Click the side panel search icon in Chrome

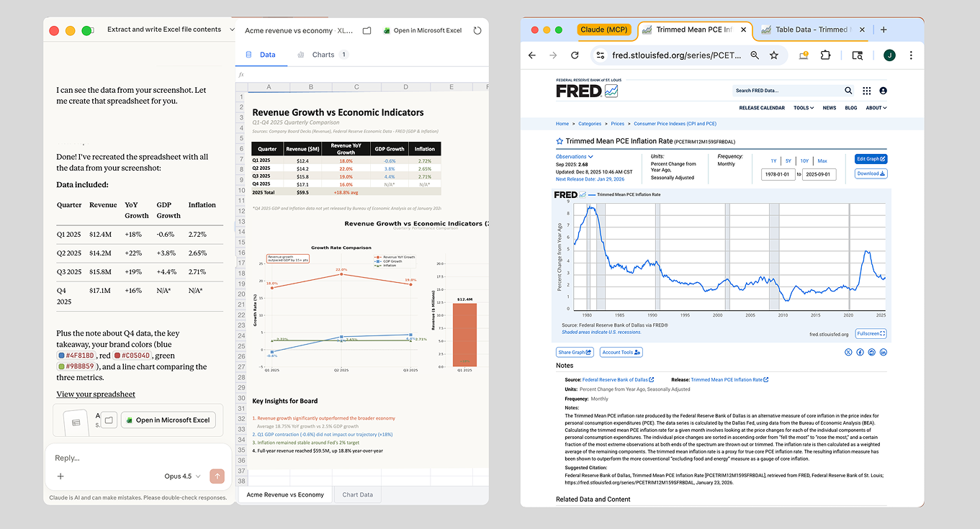click(x=858, y=55)
